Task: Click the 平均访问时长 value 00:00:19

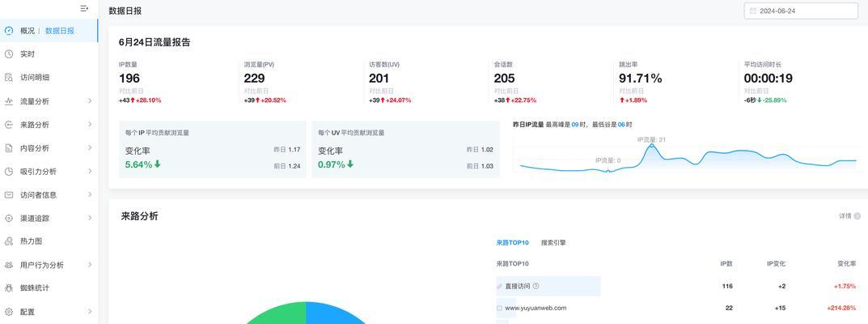Action: pyautogui.click(x=768, y=79)
